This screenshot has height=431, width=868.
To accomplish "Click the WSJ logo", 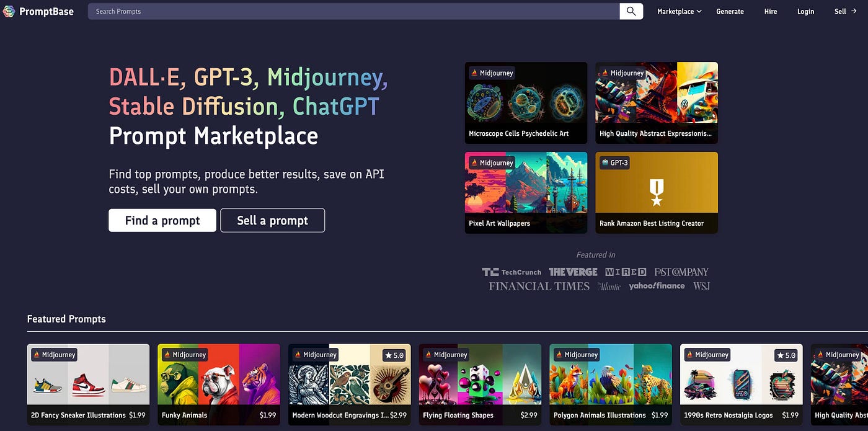I will click(x=701, y=286).
